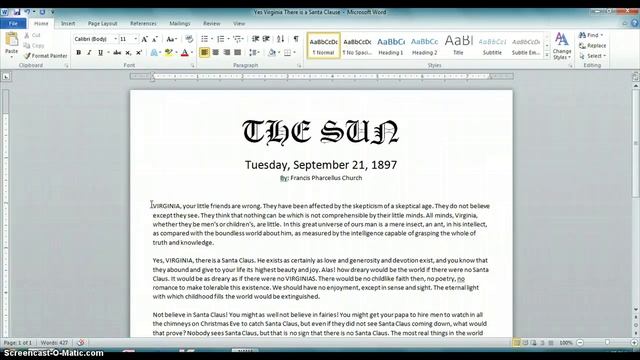The image size is (640, 360).
Task: Click the Paste clipboard icon
Action: point(11,40)
